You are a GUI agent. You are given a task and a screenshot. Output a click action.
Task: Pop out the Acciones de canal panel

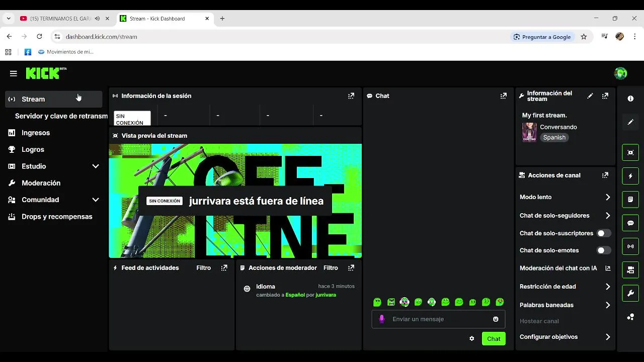point(605,175)
